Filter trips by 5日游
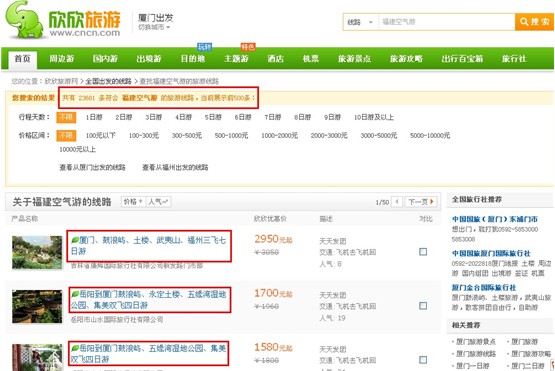The width and height of the screenshot is (555, 371). coord(213,117)
